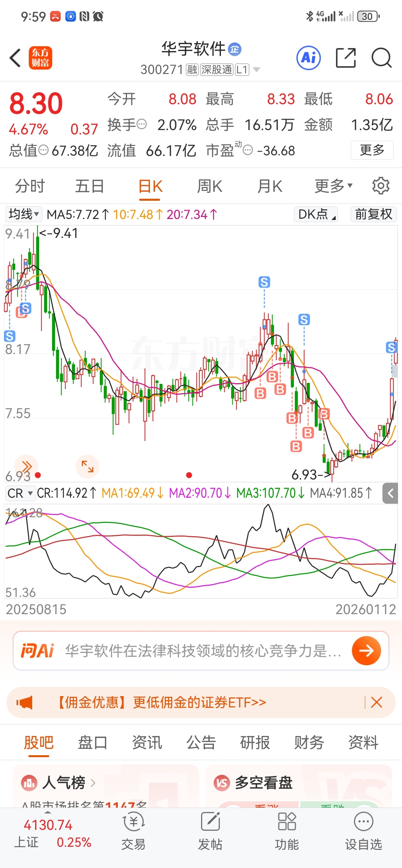The image size is (402, 868).
Task: Open the 东方财富 logo icon
Action: pos(40,58)
